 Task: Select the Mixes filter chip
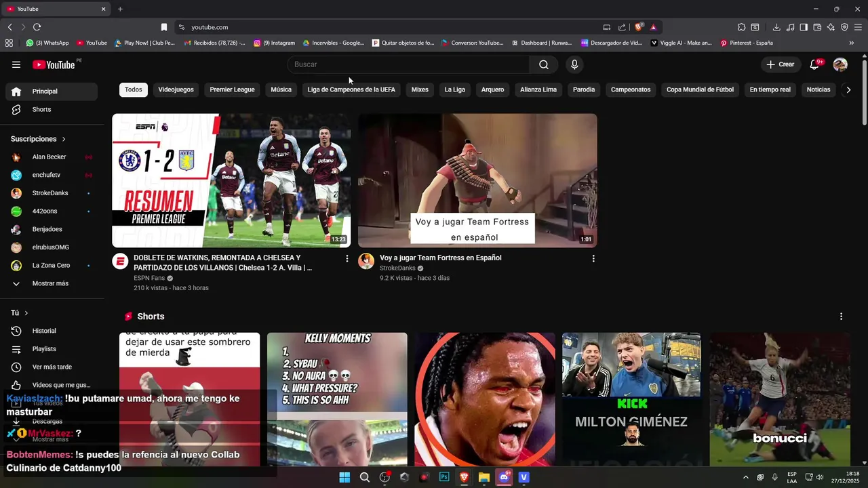(420, 89)
